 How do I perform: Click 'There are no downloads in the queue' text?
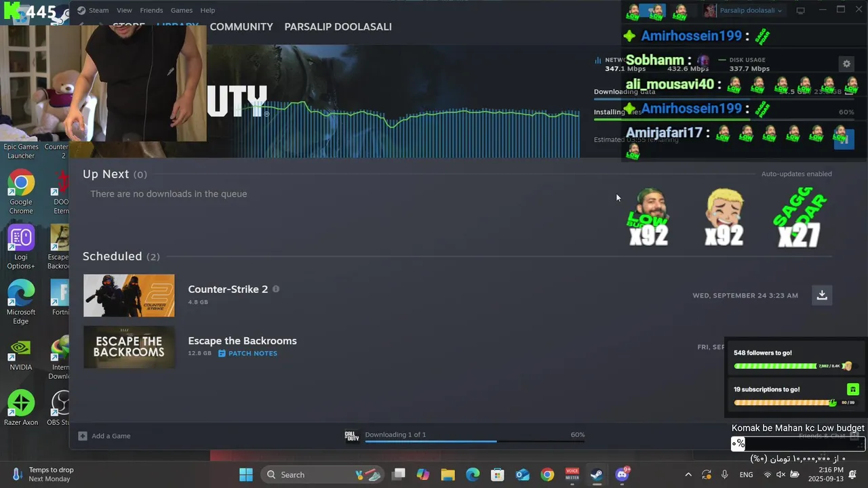click(169, 194)
